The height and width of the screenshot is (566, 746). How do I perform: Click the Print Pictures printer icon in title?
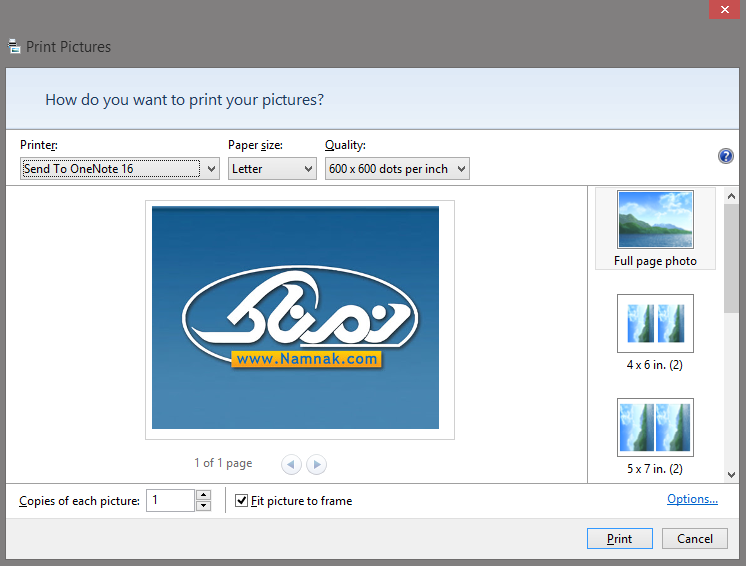14,46
